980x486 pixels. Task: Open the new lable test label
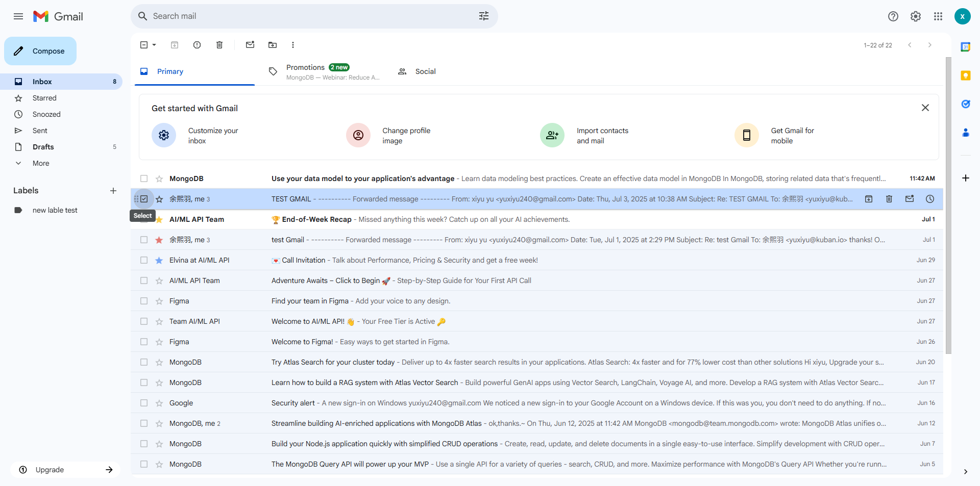[x=55, y=210]
